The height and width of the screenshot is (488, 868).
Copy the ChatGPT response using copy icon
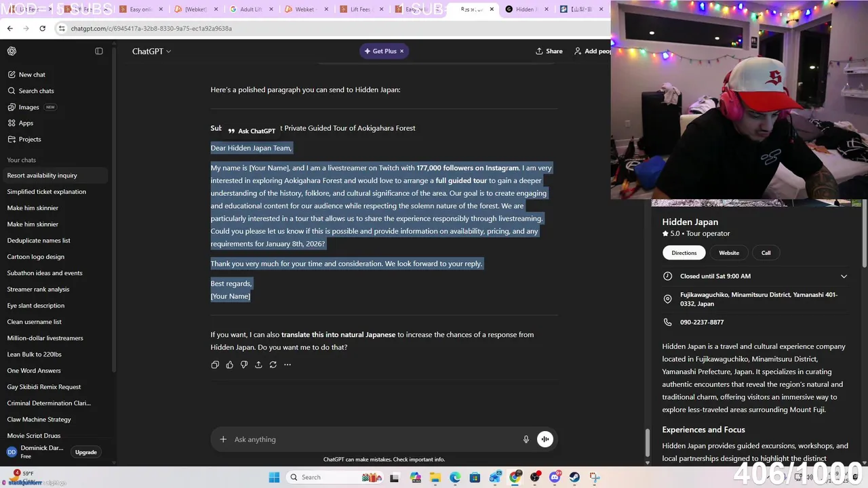(215, 365)
